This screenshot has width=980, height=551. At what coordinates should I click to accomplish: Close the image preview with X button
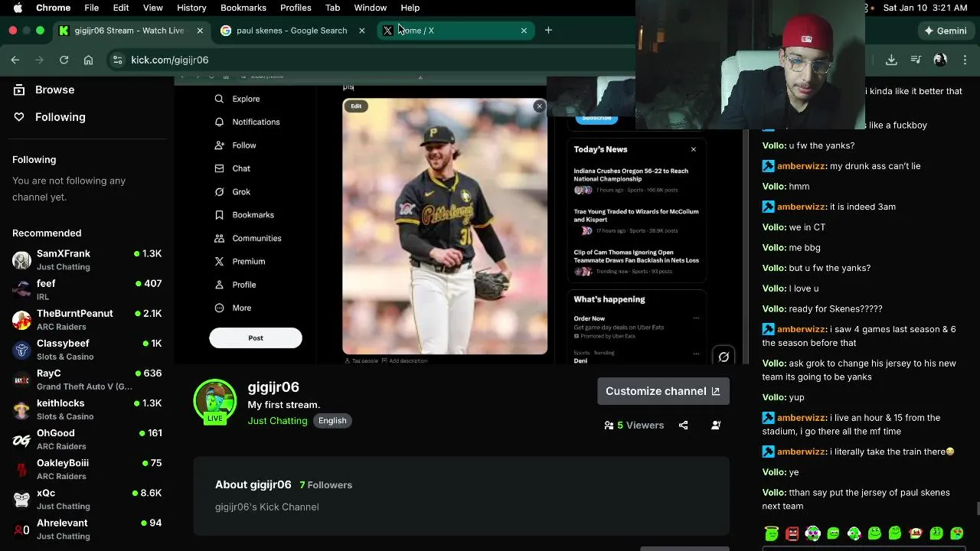tap(539, 106)
